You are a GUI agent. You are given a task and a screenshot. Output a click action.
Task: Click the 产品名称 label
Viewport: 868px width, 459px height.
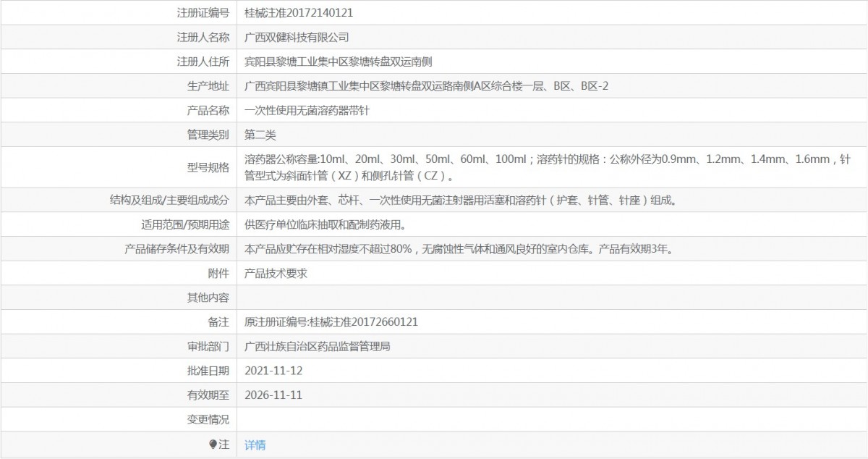click(208, 111)
